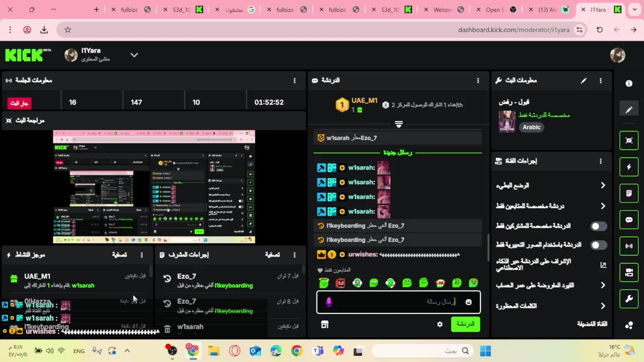The width and height of the screenshot is (644, 362).
Task: Toggle session info broadcast sidebar icon
Action: 629,246
